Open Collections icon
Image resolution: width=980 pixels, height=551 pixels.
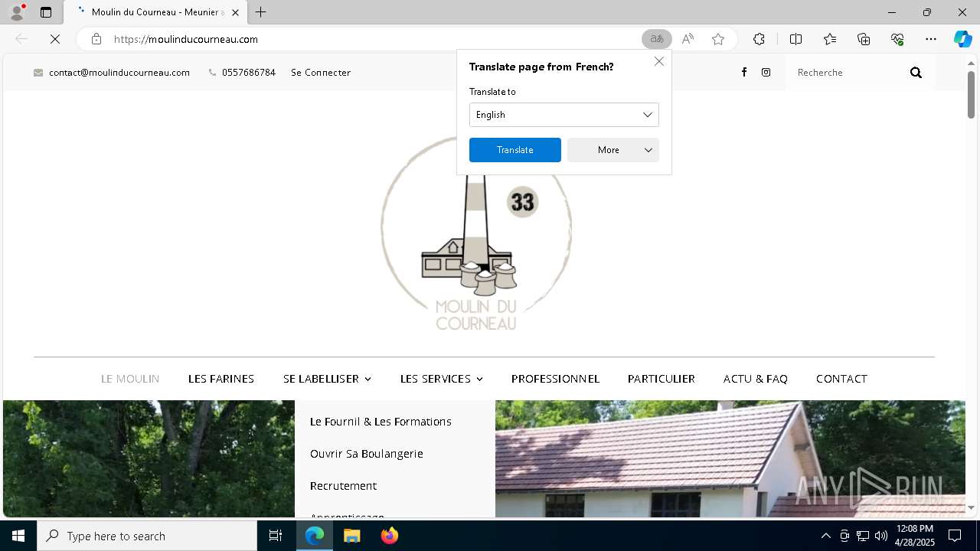point(864,39)
